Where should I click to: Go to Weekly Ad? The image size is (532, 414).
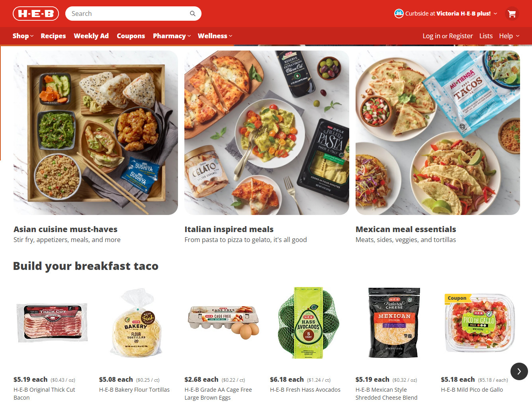coord(91,36)
